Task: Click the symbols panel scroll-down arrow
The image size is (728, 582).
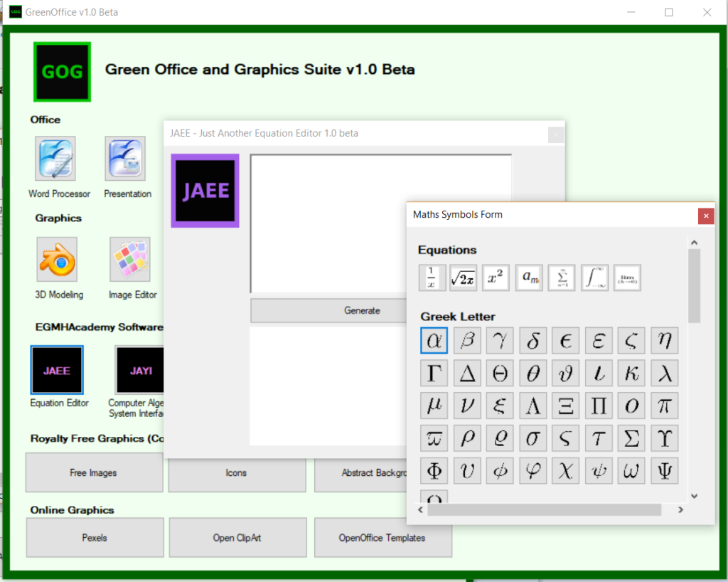Action: [694, 496]
